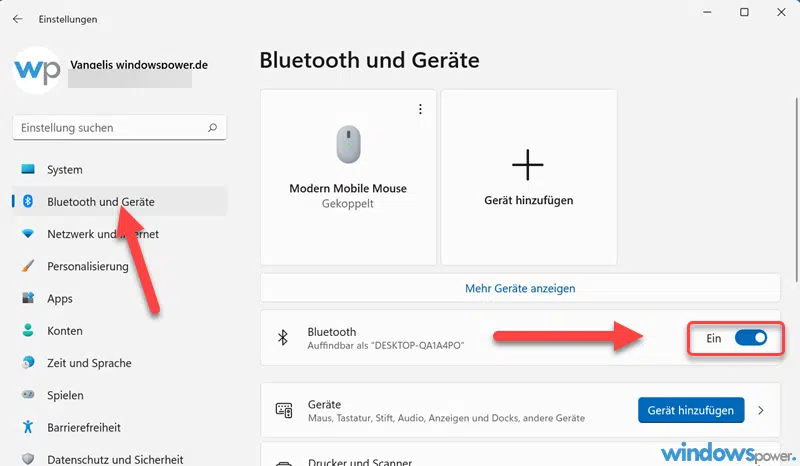Focus the Einstellung suchen search field
Screen dimensions: 800x466
pos(119,128)
